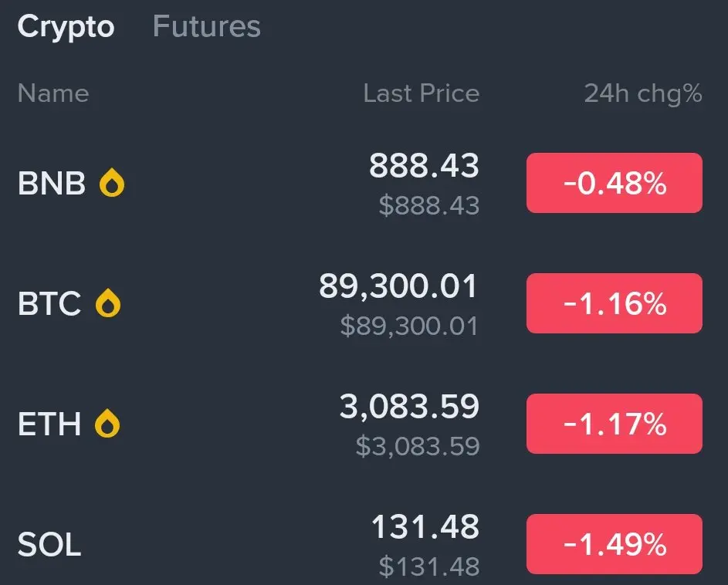Viewport: 728px width, 585px height.
Task: Click BNB last price 888.43
Action: pyautogui.click(x=424, y=166)
